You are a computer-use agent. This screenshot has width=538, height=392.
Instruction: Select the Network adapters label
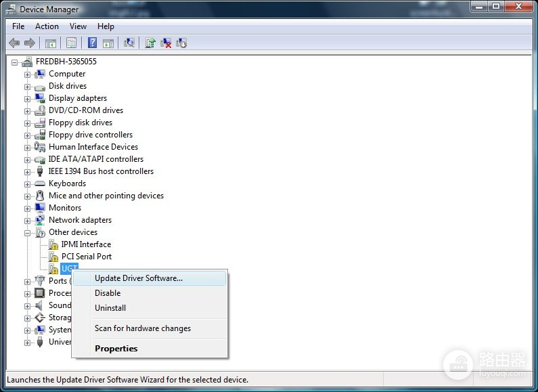[81, 220]
